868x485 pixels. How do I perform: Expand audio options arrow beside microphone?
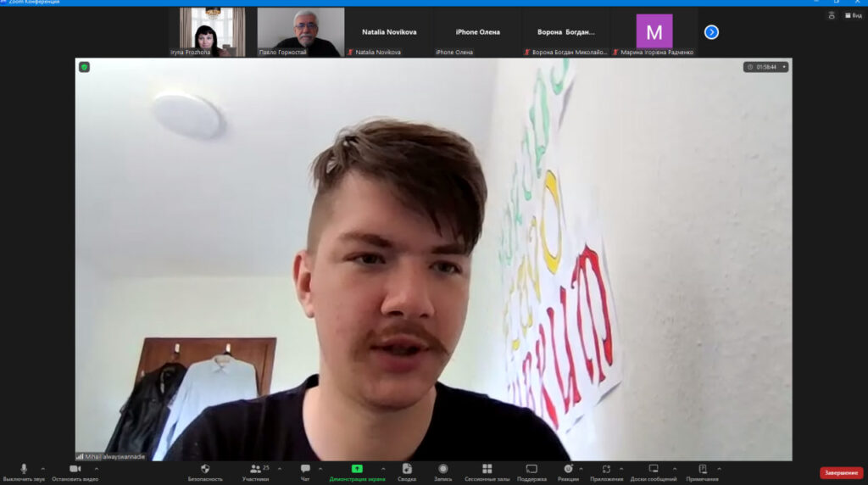42,468
